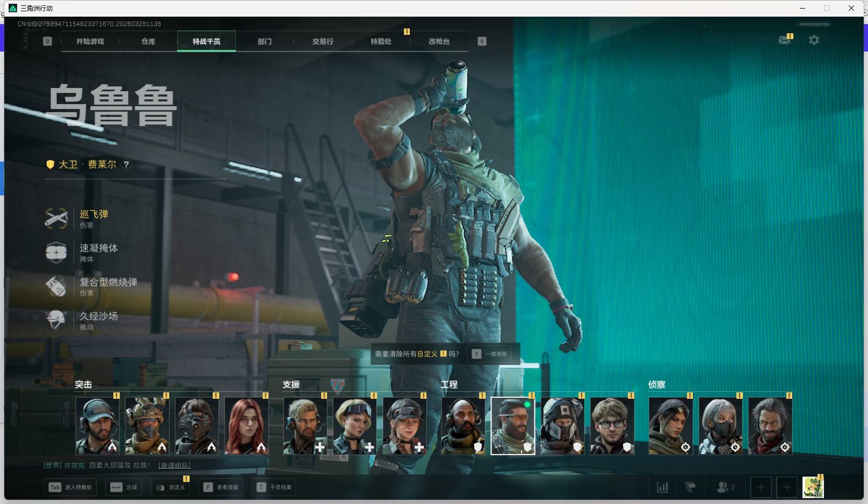Image resolution: width=868 pixels, height=504 pixels.
Task: Open the 交易行 tab
Action: click(323, 41)
